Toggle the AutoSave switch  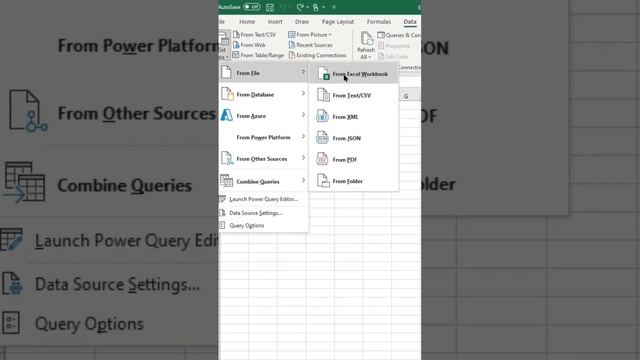point(251,7)
